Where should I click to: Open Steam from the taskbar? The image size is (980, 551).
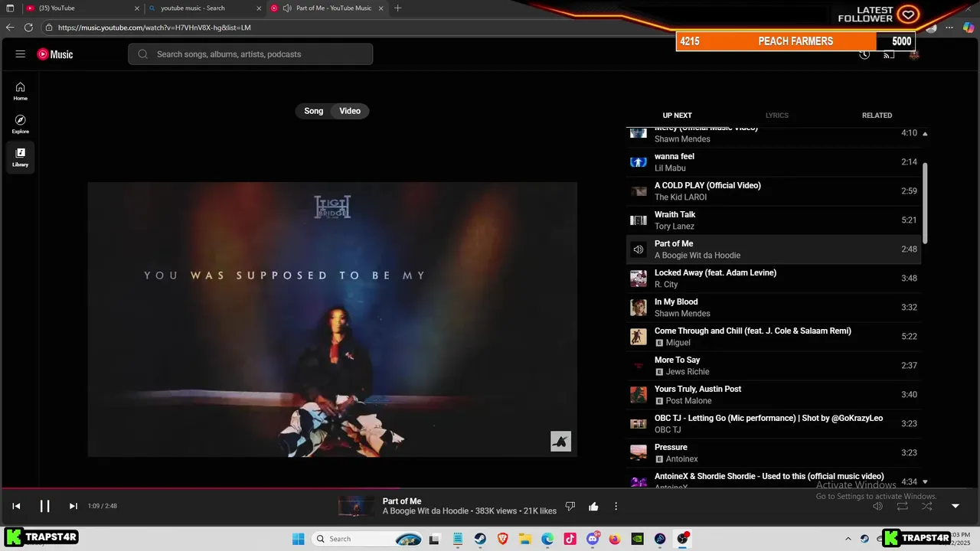coord(480,539)
